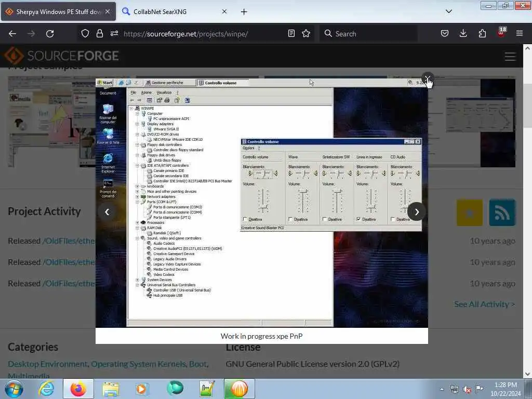Click the Firefox taskbar button
Screen dimensions: 532x399
(78, 389)
